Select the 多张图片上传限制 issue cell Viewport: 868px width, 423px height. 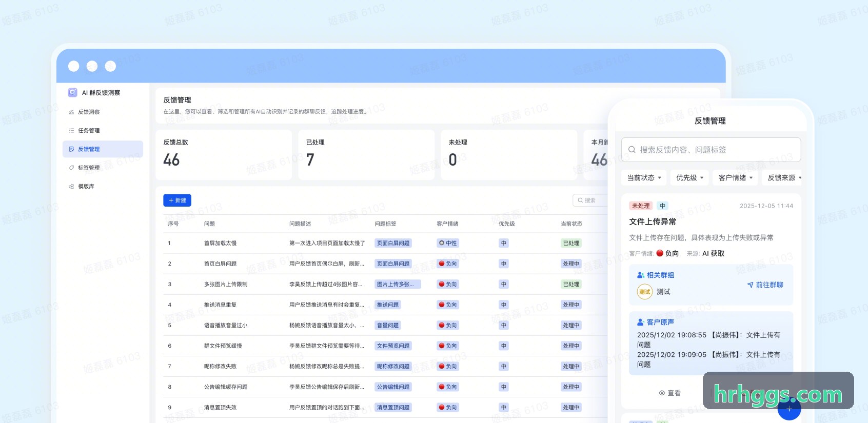tap(226, 284)
